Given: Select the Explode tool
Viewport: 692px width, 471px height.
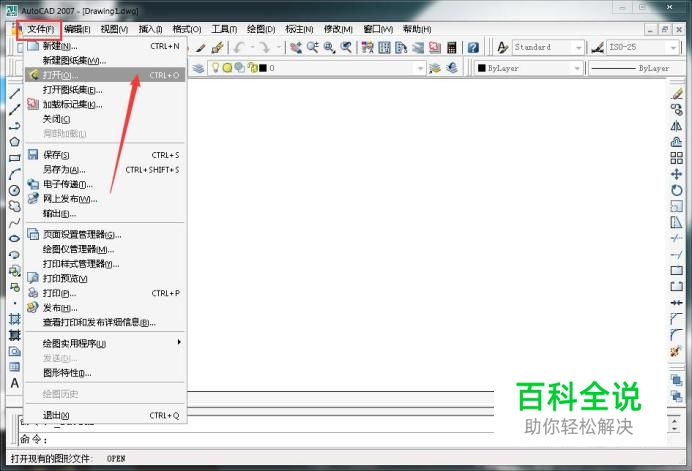Looking at the screenshot, I should 677,351.
